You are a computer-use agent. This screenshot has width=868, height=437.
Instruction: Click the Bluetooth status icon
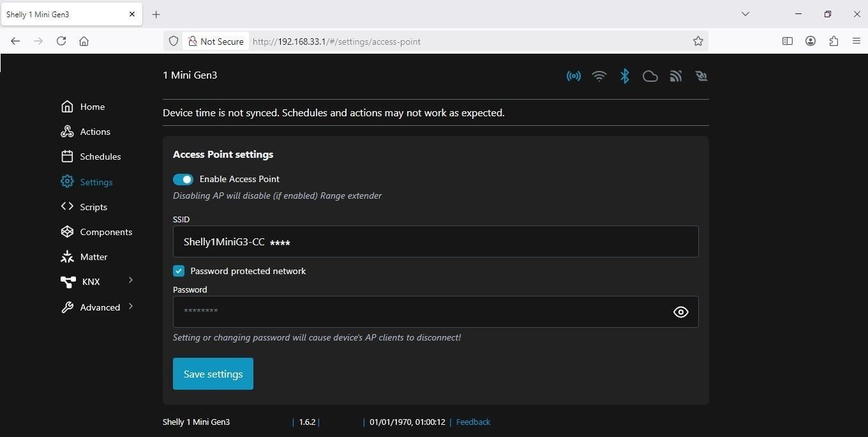point(625,76)
